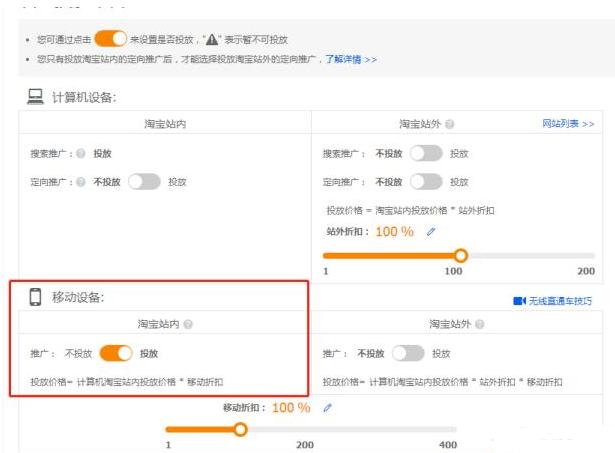Open the 网站列表 >> link
The width and height of the screenshot is (615, 453).
pos(568,124)
